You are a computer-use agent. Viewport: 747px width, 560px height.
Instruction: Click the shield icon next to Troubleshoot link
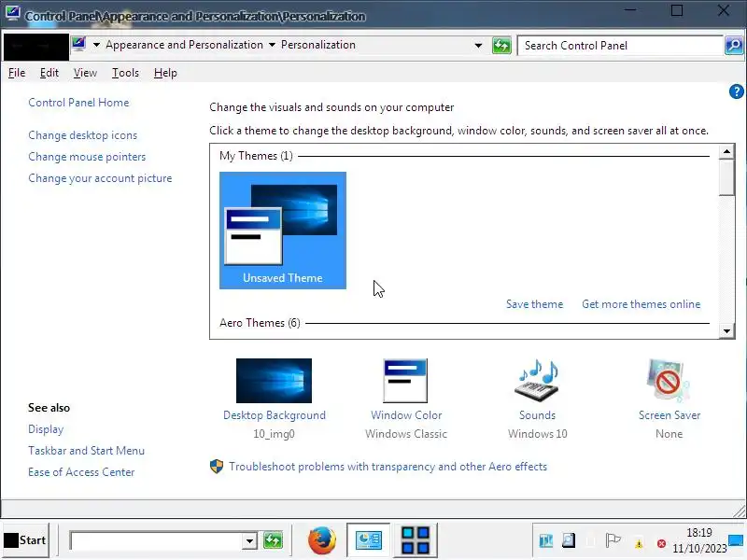coord(217,466)
